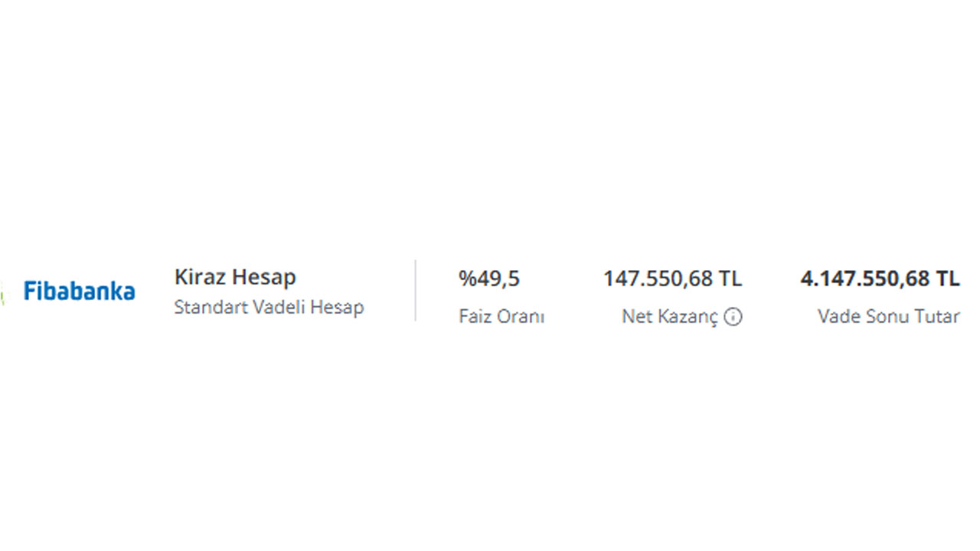
Task: Click the %49,5 interest rate value
Action: pyautogui.click(x=489, y=279)
